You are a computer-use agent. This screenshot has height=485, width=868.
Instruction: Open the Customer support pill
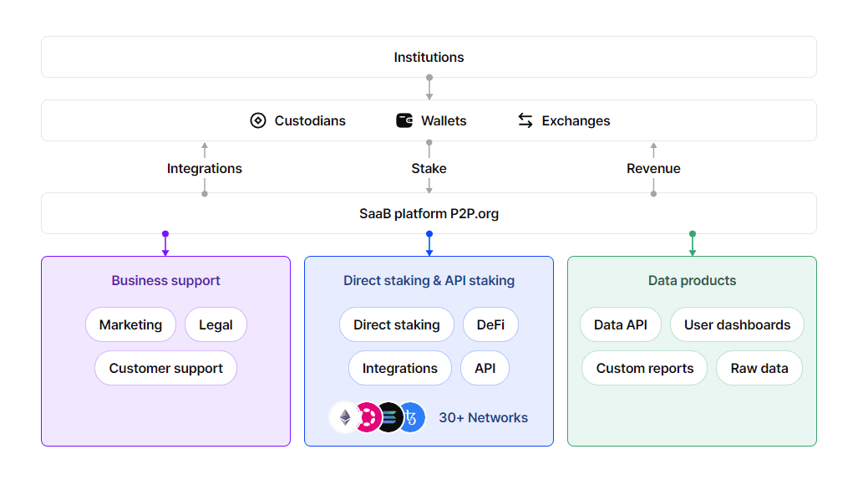(165, 368)
